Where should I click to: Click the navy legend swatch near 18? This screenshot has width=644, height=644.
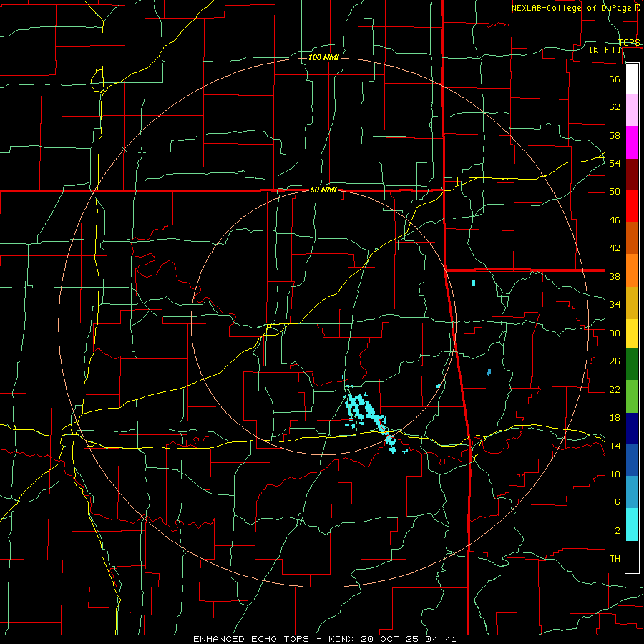632,429
